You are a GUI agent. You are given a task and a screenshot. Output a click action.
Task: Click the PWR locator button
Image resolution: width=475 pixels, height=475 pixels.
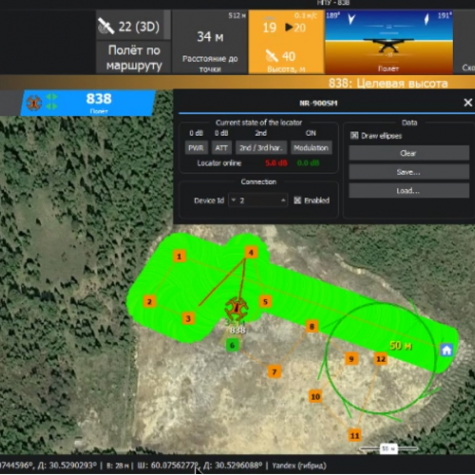point(196,148)
